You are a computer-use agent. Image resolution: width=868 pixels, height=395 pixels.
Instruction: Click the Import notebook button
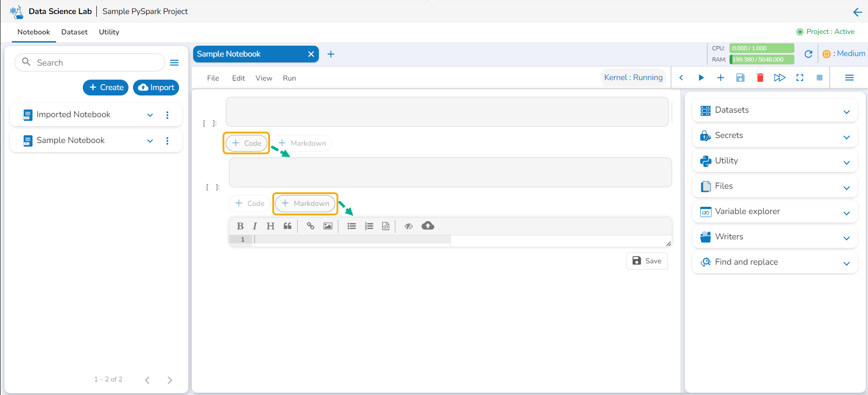(x=156, y=87)
